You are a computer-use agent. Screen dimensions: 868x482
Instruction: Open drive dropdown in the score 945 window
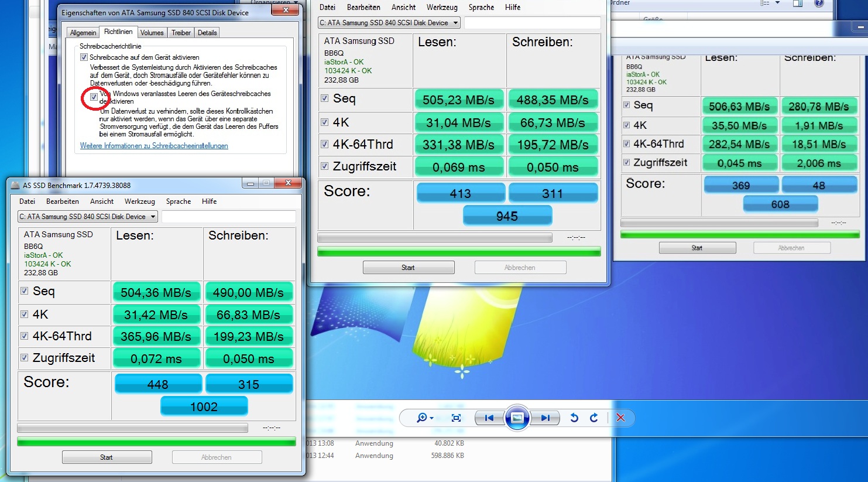point(389,23)
